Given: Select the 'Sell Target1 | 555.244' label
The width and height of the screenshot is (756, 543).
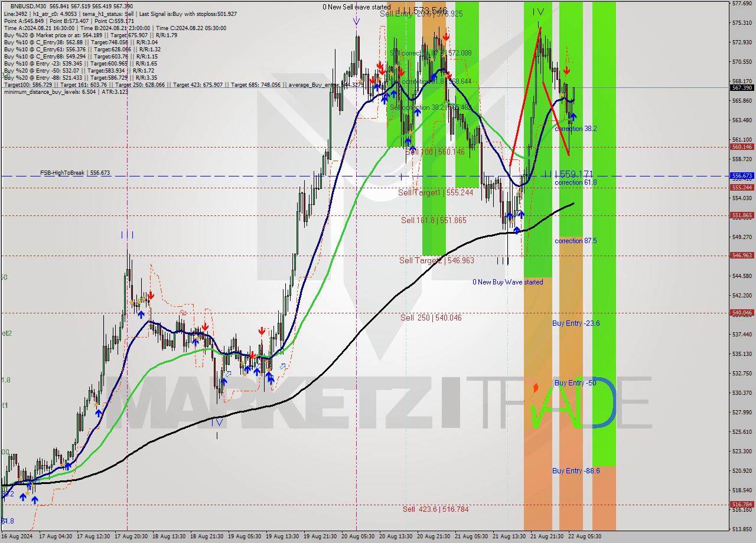Looking at the screenshot, I should (435, 192).
